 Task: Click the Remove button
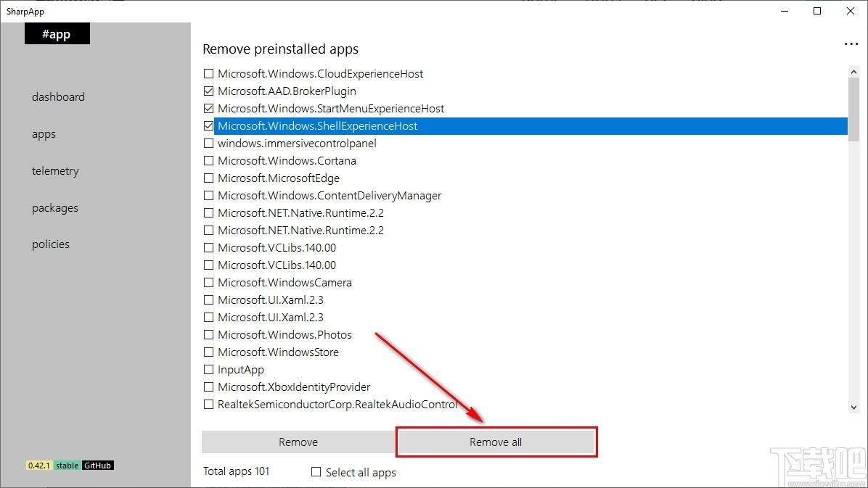pos(298,442)
